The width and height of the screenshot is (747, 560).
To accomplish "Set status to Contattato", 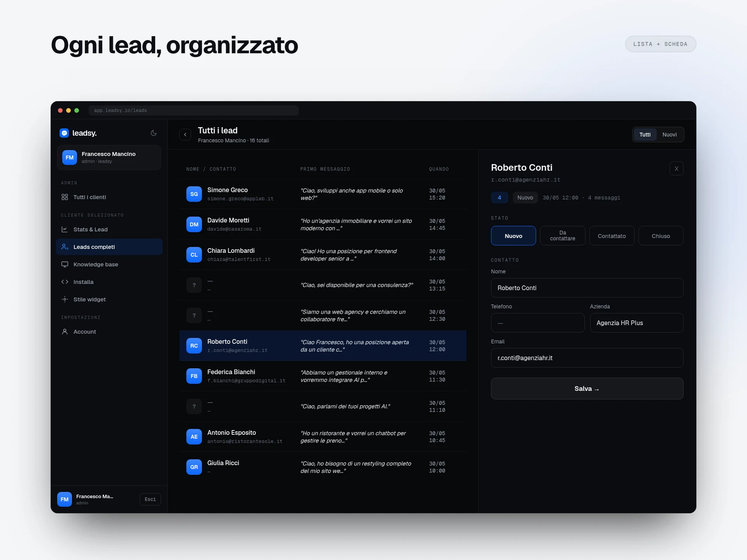I will click(612, 236).
